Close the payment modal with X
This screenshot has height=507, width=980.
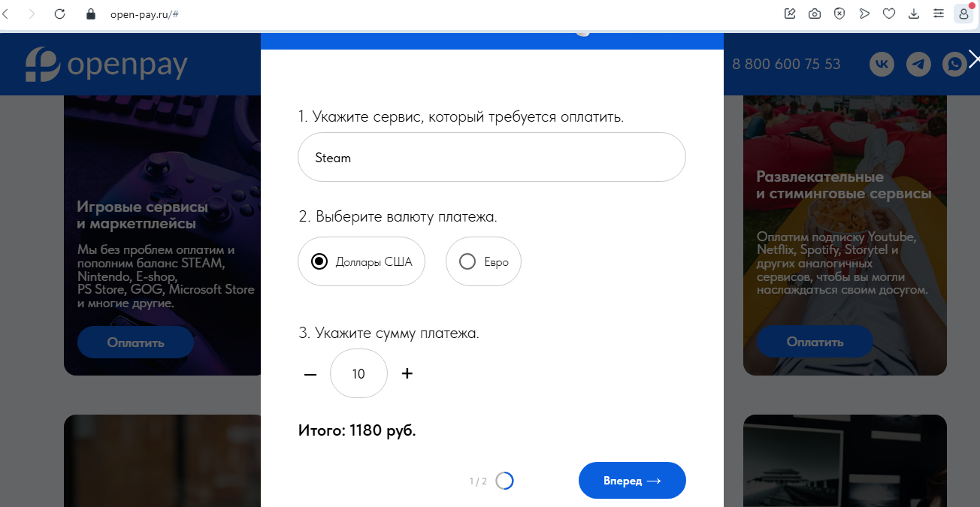point(973,59)
